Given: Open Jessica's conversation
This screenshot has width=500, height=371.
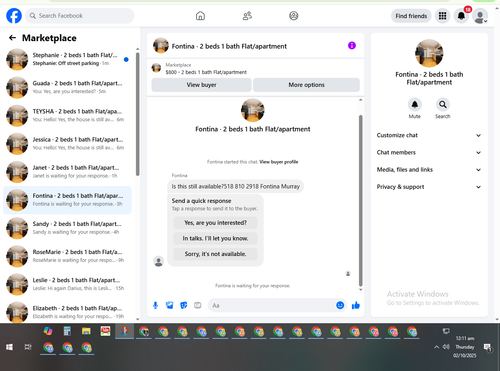Looking at the screenshot, I should point(67,144).
